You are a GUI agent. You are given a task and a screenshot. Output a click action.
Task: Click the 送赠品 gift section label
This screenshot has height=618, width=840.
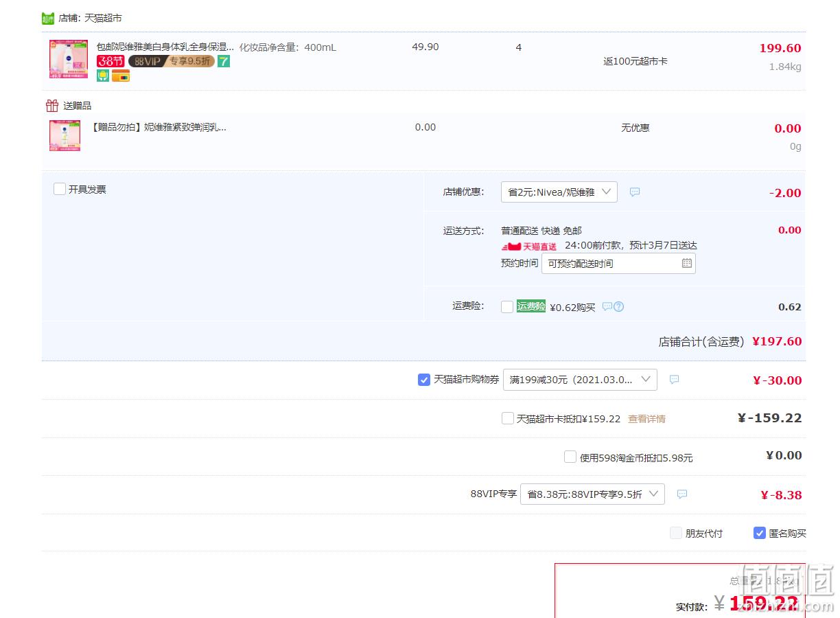pyautogui.click(x=77, y=106)
